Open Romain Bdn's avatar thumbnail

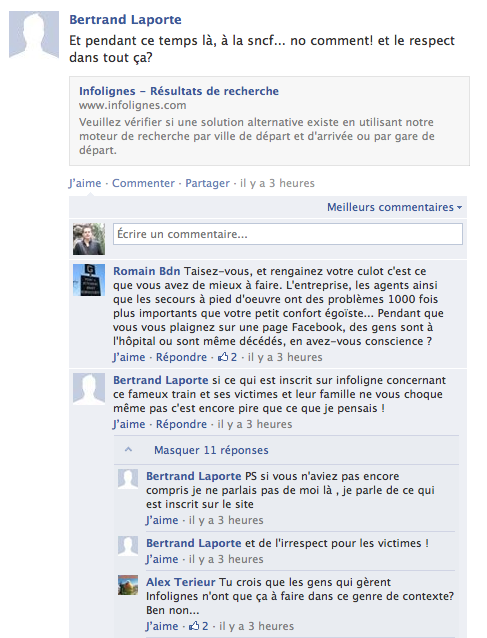coord(89,280)
